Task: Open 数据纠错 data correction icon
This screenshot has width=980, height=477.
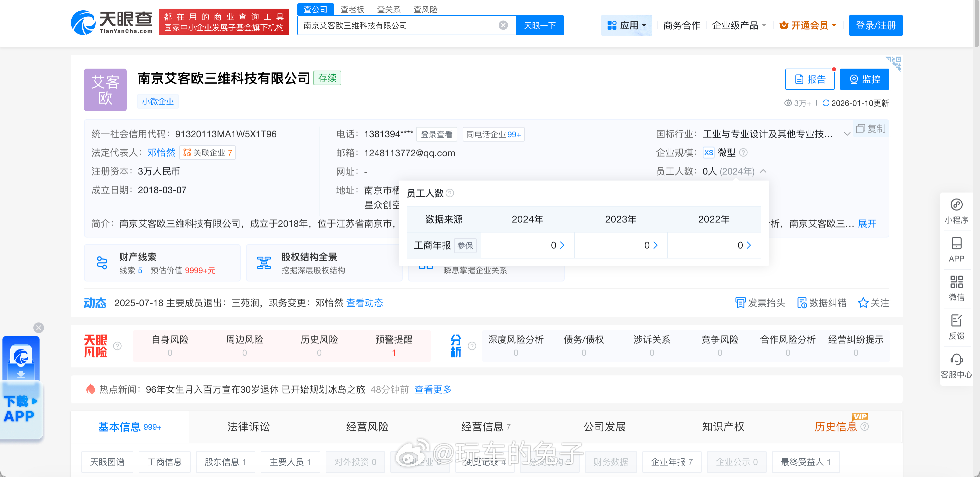Action: pos(802,302)
